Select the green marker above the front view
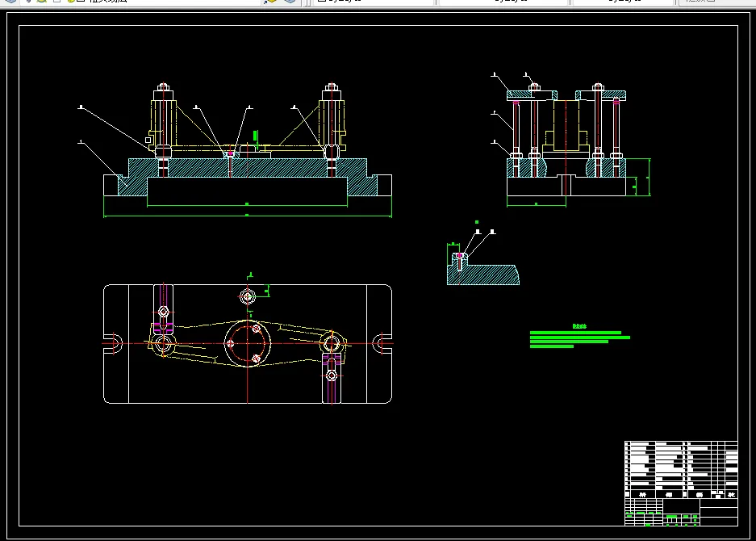756x541 pixels. click(x=255, y=136)
